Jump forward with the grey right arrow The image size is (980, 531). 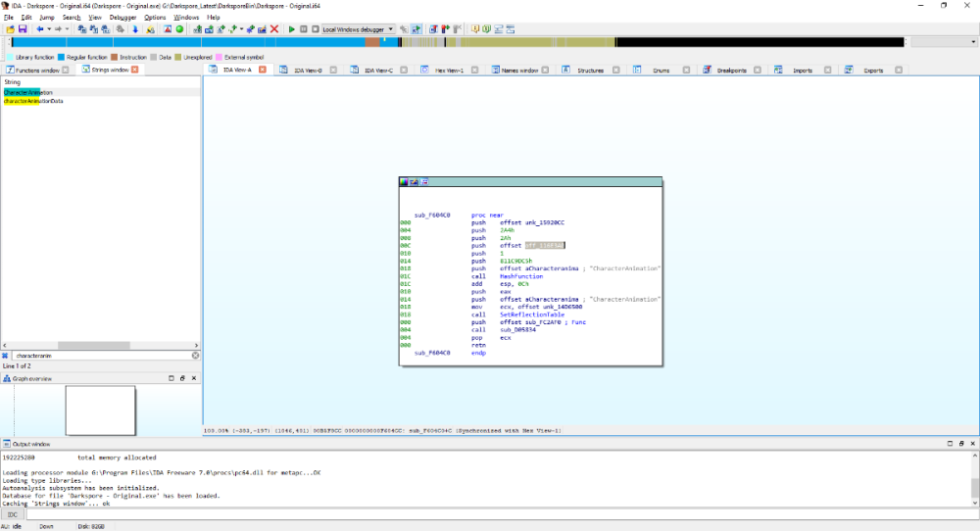point(58,29)
